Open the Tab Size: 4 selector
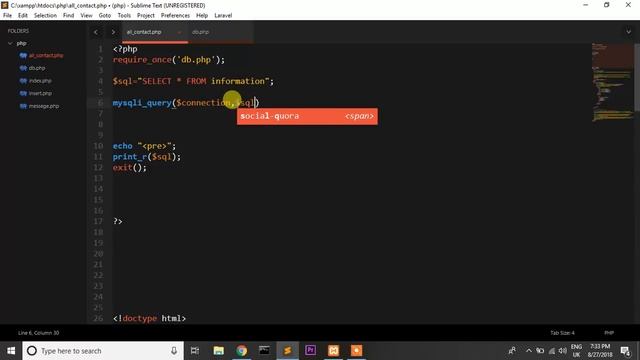640x360 pixels. pos(562,333)
